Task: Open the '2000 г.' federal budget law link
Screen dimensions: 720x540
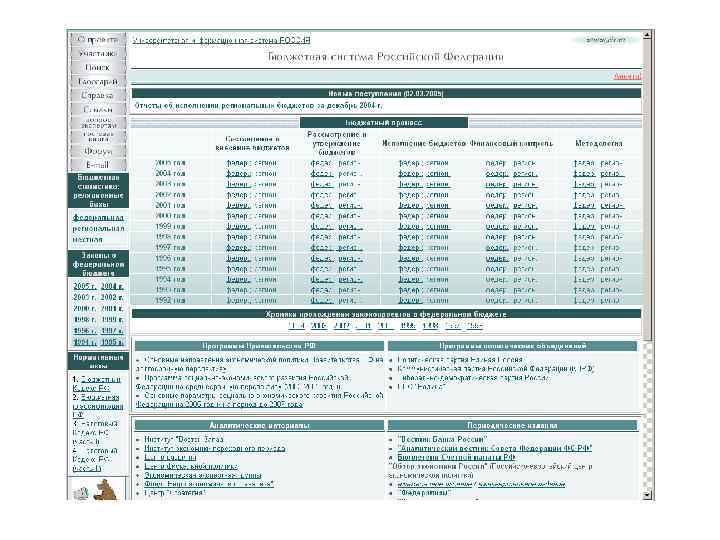Action: pyautogui.click(x=84, y=308)
